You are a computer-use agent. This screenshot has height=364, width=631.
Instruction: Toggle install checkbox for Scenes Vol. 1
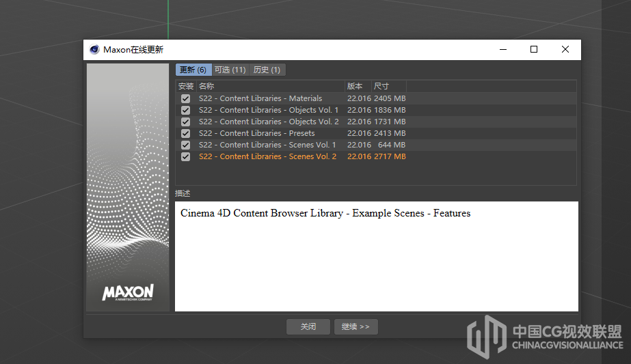185,145
